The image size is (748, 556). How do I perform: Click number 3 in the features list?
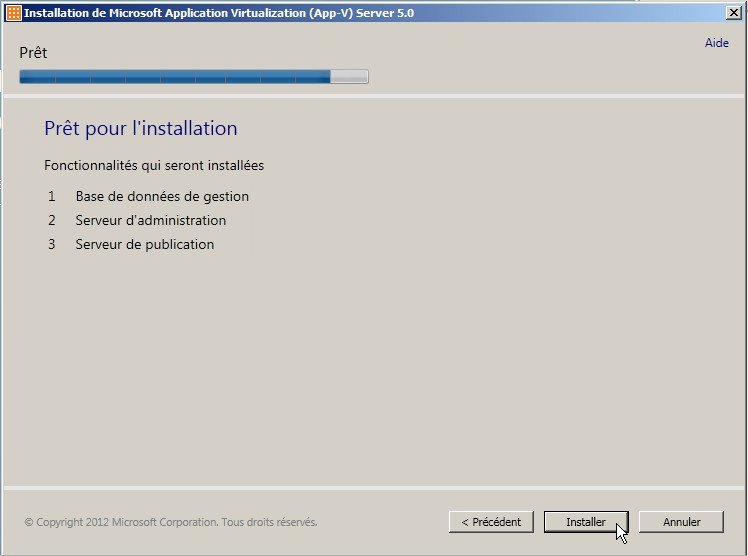[x=51, y=244]
